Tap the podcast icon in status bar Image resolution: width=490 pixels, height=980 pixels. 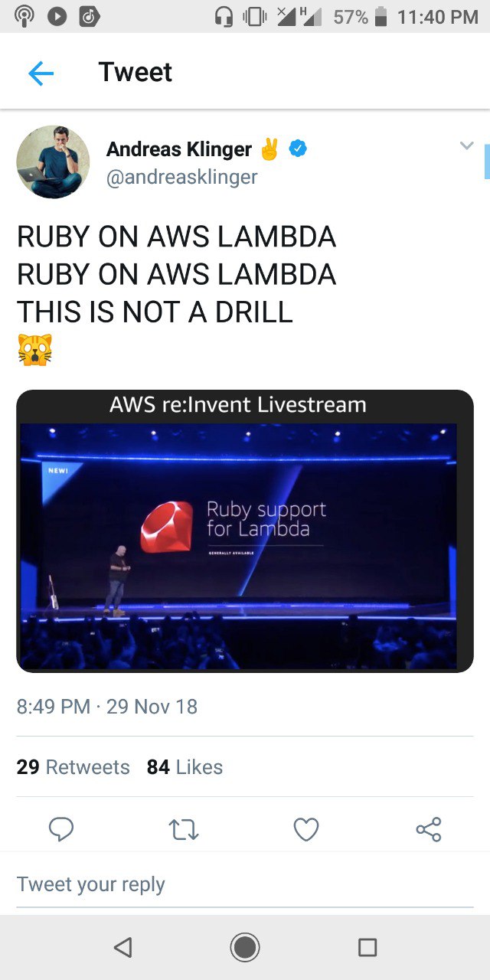pyautogui.click(x=25, y=17)
